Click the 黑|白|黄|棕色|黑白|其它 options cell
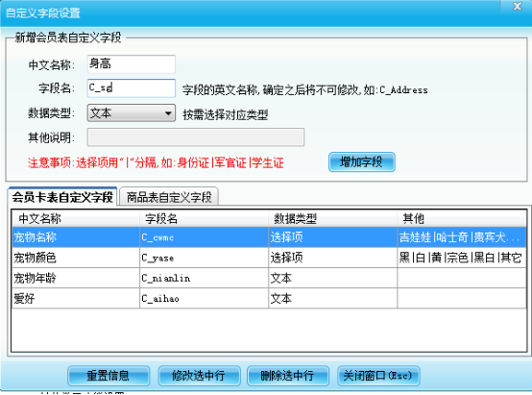This screenshot has height=395, width=532. point(462,258)
